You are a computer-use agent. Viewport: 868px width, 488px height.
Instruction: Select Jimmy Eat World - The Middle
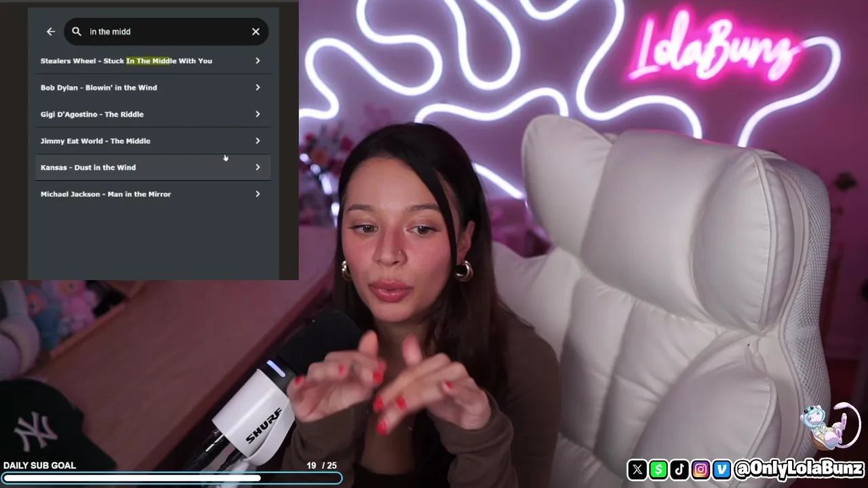[153, 141]
